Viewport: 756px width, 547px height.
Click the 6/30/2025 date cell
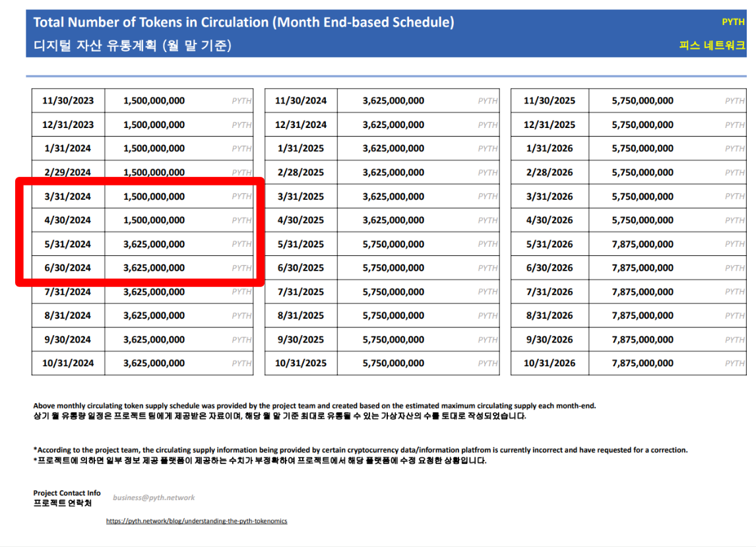301,268
